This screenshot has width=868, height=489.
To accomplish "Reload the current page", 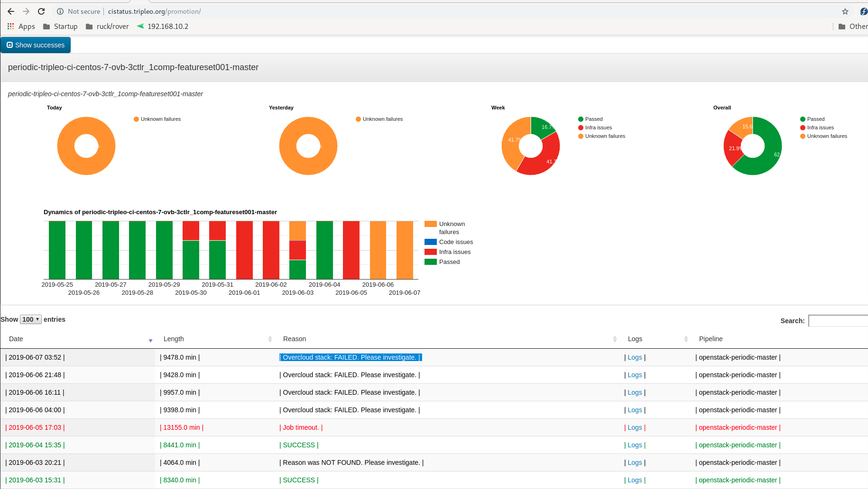I will (41, 11).
